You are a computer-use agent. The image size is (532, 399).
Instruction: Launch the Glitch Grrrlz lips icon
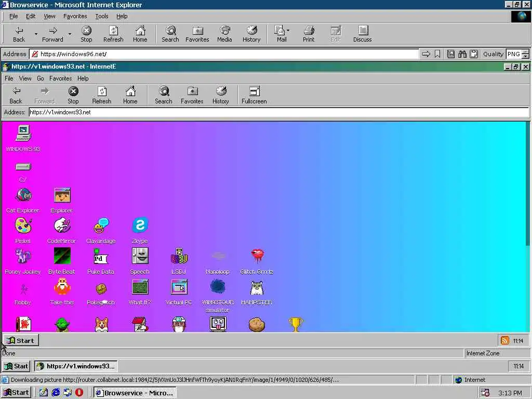click(257, 256)
